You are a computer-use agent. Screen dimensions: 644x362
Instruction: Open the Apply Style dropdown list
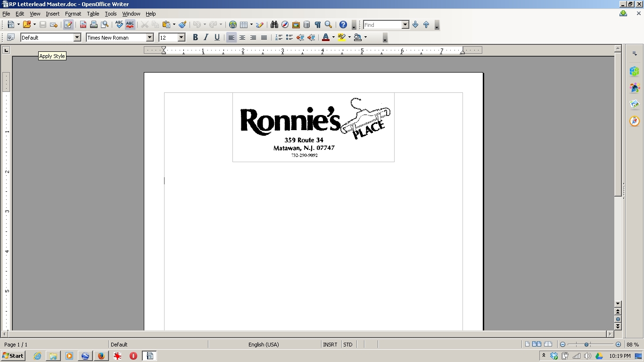(77, 38)
